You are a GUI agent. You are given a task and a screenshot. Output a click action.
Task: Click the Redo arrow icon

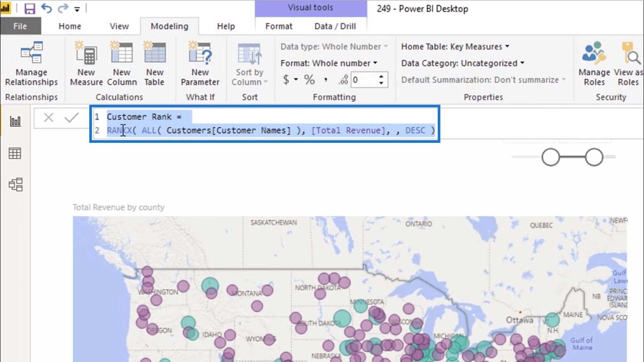[x=63, y=8]
